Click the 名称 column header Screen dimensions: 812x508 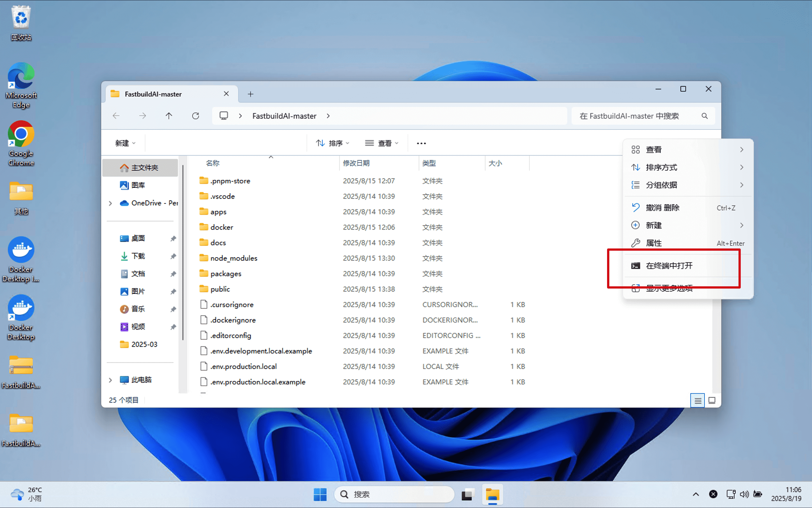click(x=213, y=163)
